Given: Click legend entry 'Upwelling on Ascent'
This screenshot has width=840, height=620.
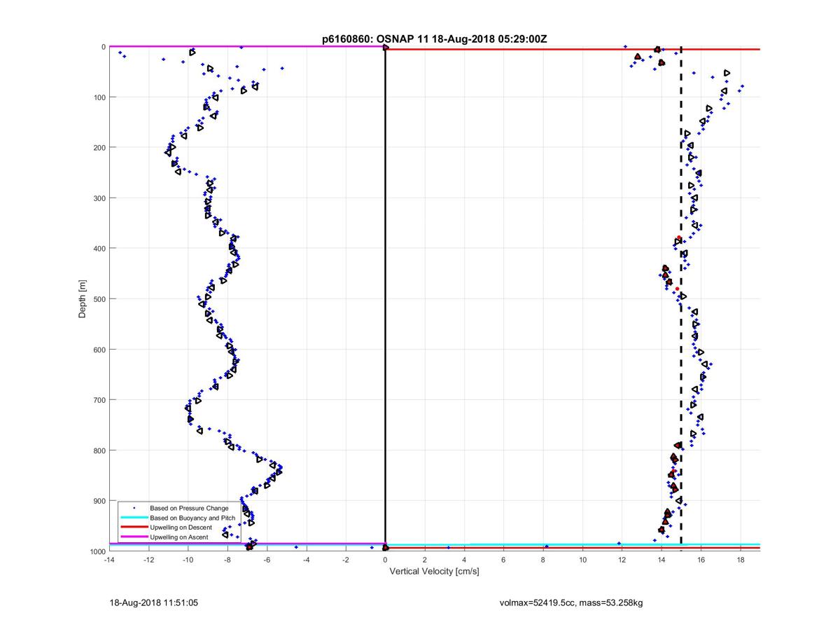Looking at the screenshot, I should 179,537.
